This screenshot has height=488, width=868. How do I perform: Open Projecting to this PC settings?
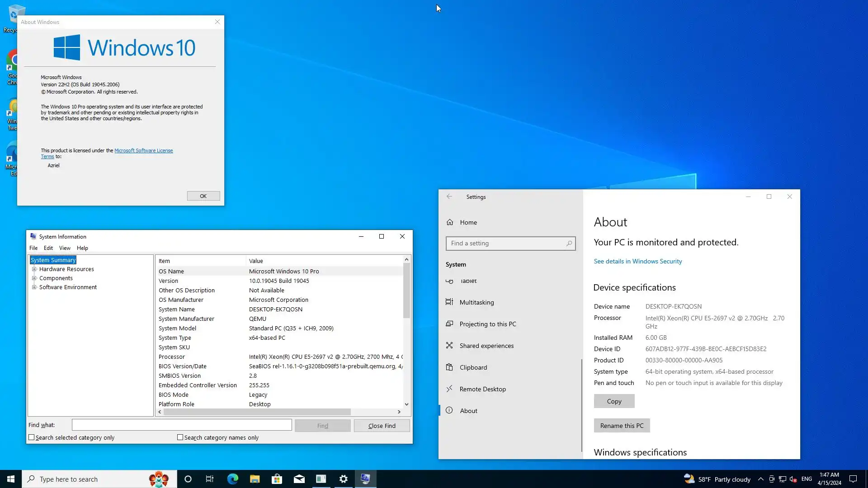point(487,324)
